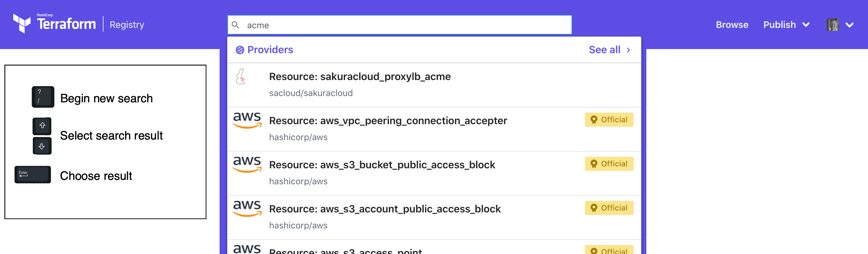The height and width of the screenshot is (254, 868).
Task: Click the user avatar picture
Action: (x=832, y=25)
